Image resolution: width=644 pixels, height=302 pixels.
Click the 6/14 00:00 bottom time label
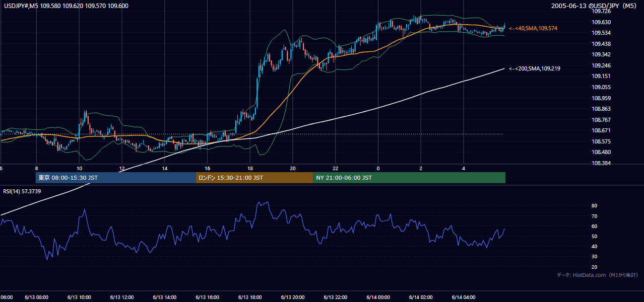[x=378, y=297]
